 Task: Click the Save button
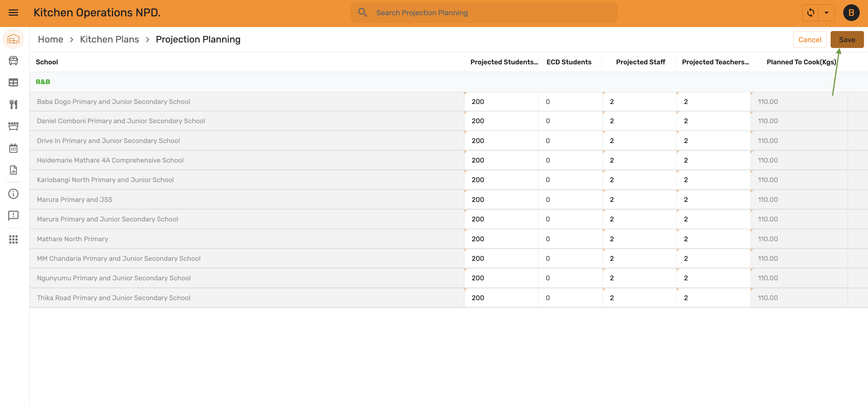click(847, 40)
